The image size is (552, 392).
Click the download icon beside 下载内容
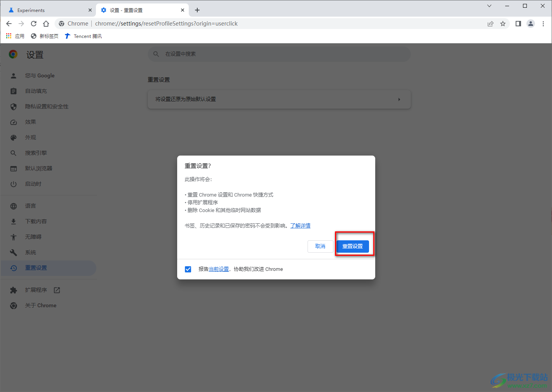[x=14, y=222]
